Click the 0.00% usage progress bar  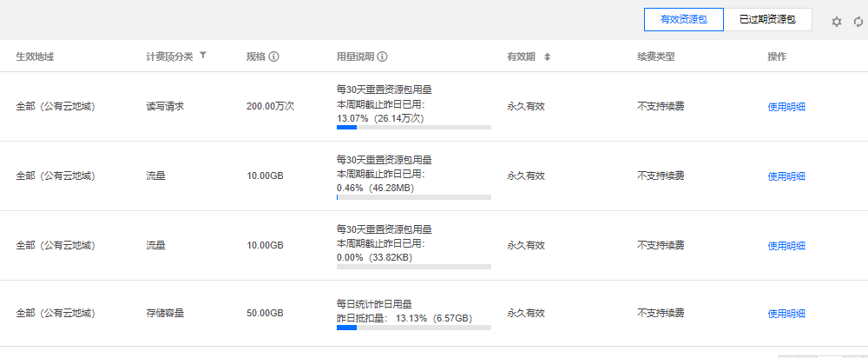pos(413,267)
